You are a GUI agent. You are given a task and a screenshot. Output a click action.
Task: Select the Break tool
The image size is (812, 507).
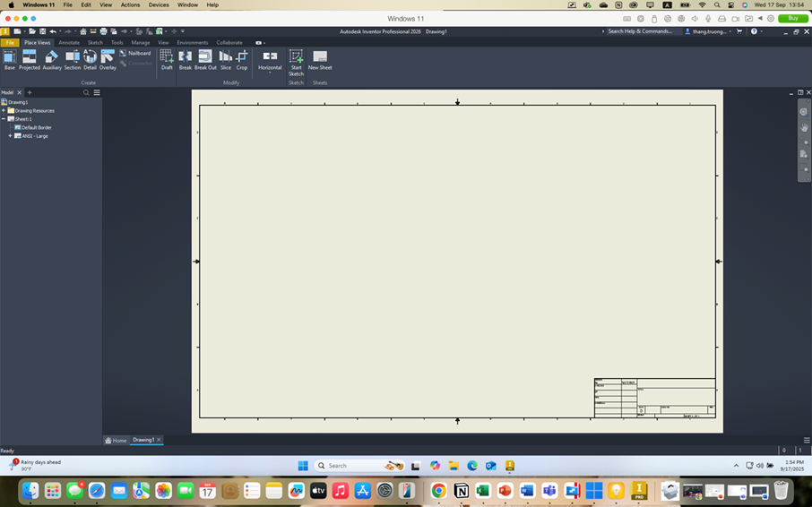pyautogui.click(x=185, y=59)
